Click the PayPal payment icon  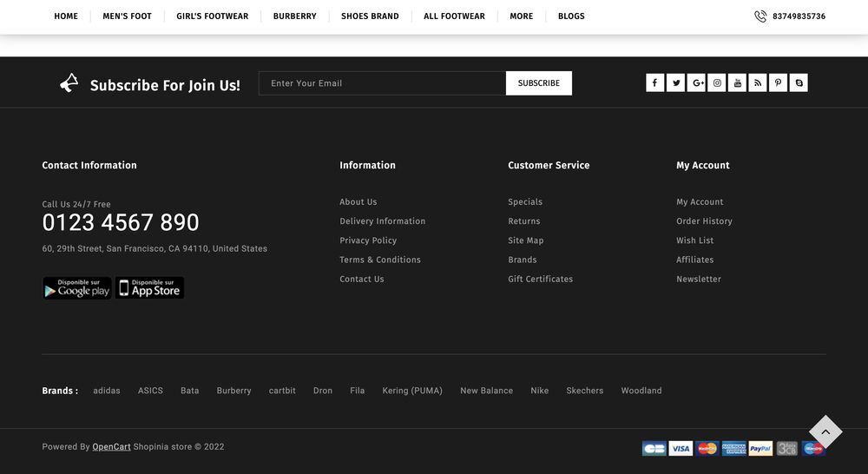click(760, 449)
